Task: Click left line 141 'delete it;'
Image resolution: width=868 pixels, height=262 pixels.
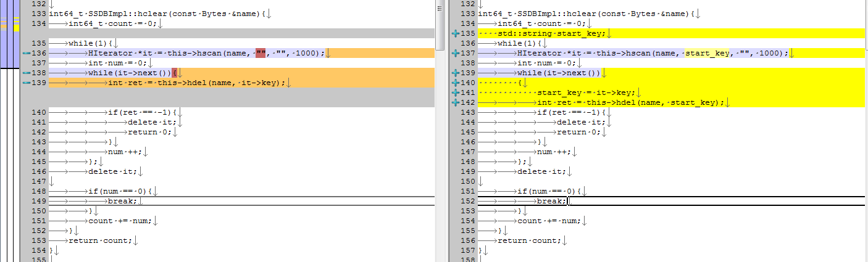Action: tap(152, 122)
